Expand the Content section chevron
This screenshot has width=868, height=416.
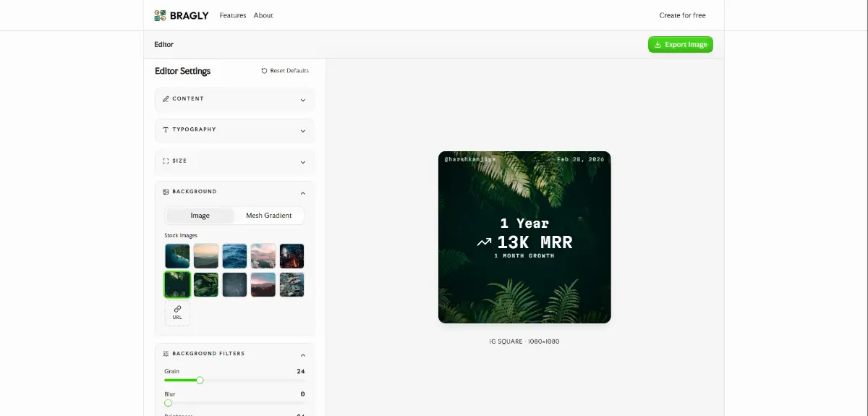[302, 100]
